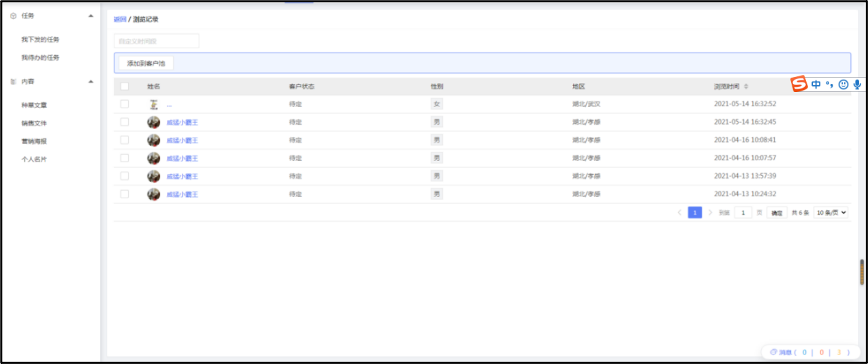868x364 pixels.
Task: Click the custom time range input field
Action: pos(157,41)
